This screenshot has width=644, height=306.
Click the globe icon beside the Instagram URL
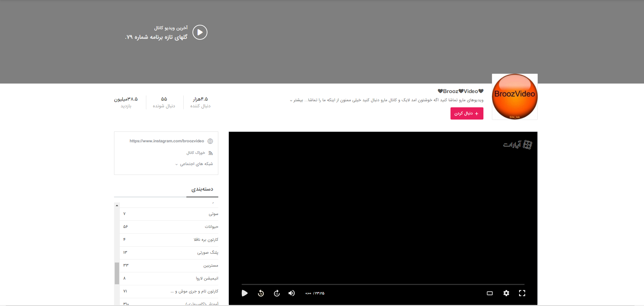tap(210, 141)
